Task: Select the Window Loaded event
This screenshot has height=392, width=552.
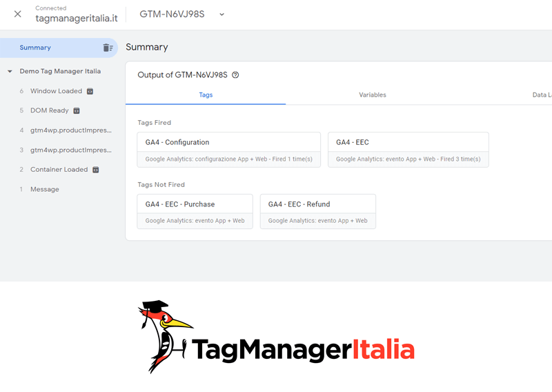Action: 56,91
